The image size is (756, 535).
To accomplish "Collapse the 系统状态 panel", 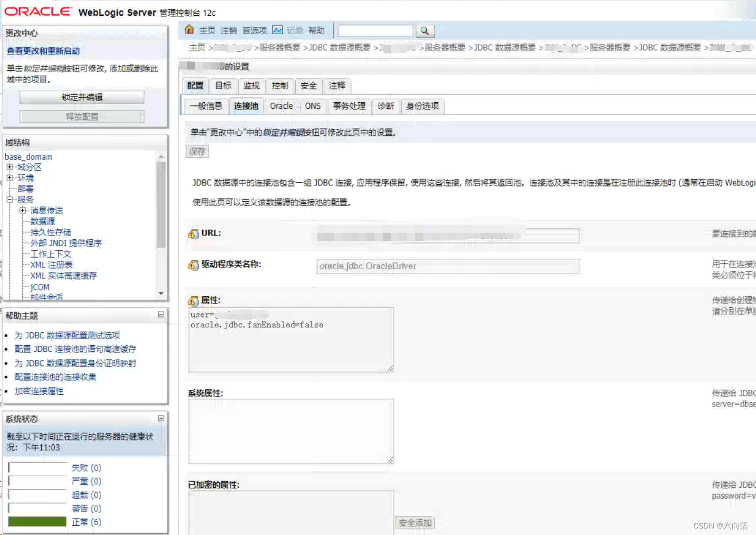I will 160,418.
